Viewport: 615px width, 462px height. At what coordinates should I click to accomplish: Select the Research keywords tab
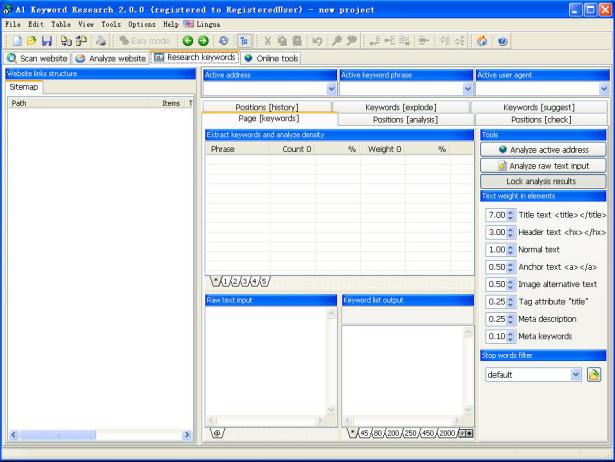point(195,57)
